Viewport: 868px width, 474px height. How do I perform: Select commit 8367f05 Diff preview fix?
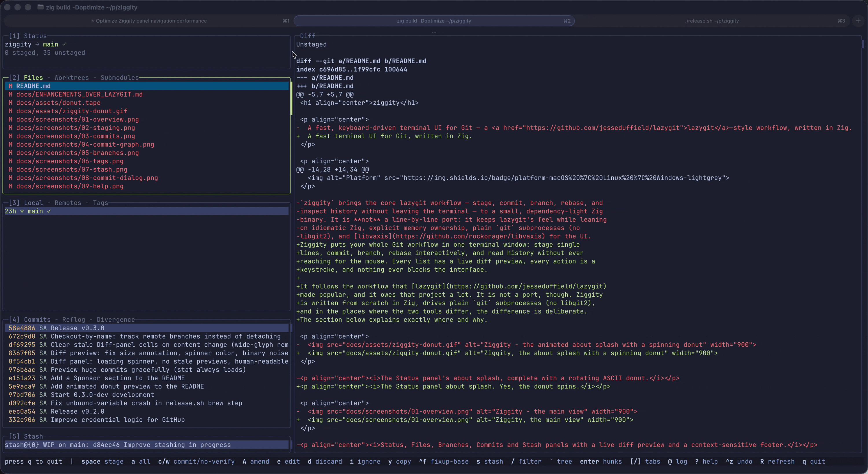[147, 353]
